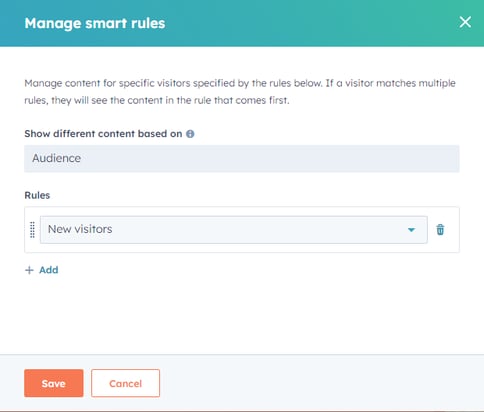Save the smart rules

tap(54, 383)
